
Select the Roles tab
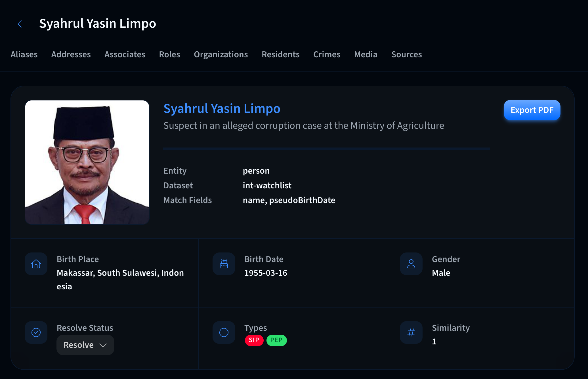[x=170, y=54]
